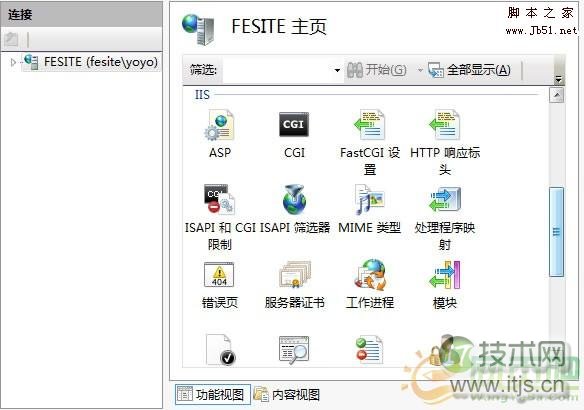
Task: Open ISAPI 和 CGI 限制 icon
Action: [x=219, y=200]
